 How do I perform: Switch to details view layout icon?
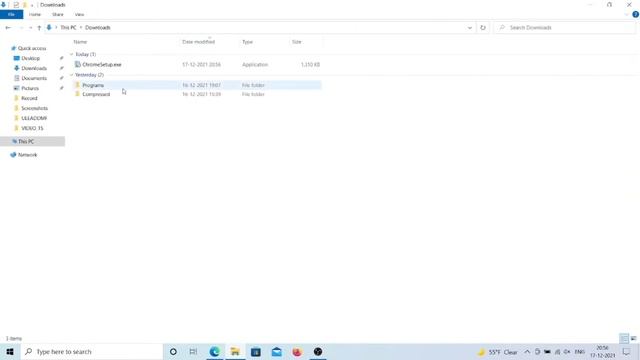click(x=624, y=338)
